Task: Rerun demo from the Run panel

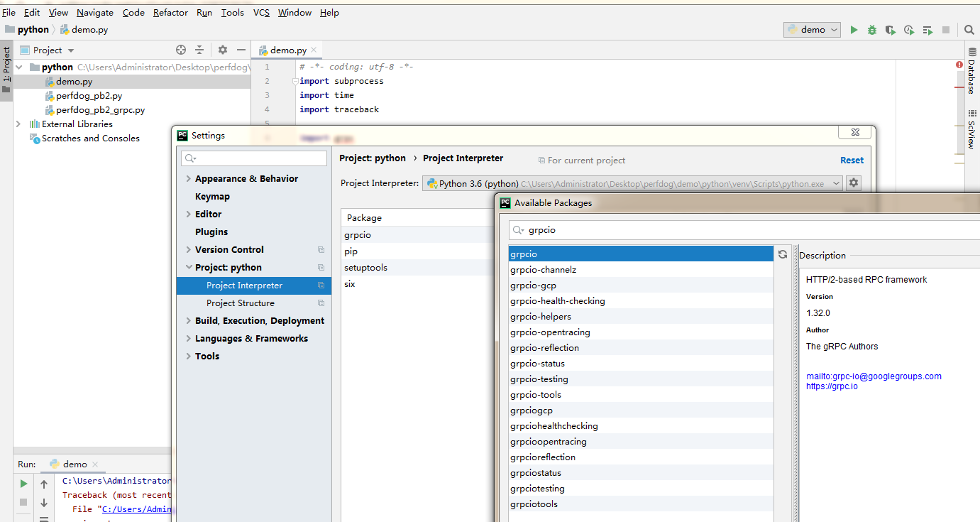Action: (23, 484)
